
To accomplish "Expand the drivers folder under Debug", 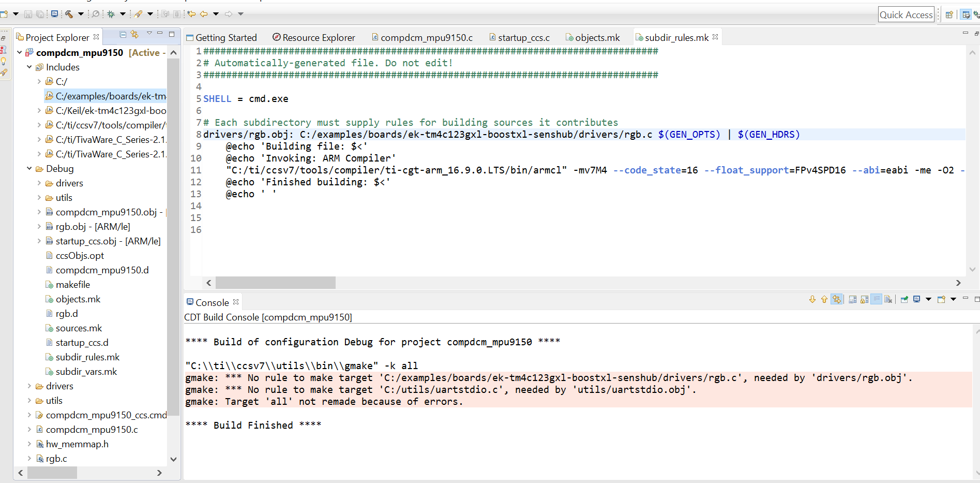I will pos(39,183).
